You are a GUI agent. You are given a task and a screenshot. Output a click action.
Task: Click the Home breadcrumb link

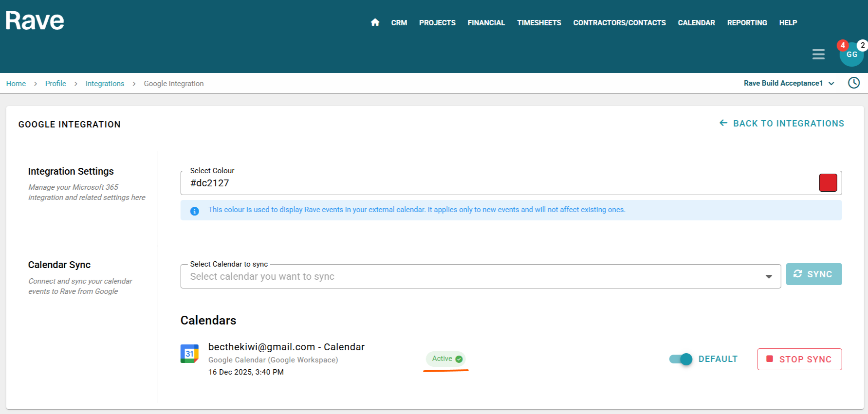16,84
